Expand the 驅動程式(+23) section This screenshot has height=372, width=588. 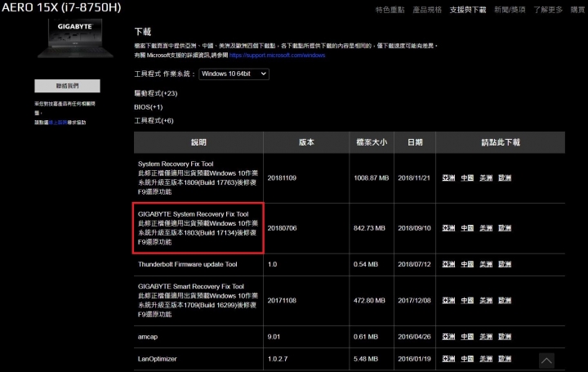tap(156, 93)
